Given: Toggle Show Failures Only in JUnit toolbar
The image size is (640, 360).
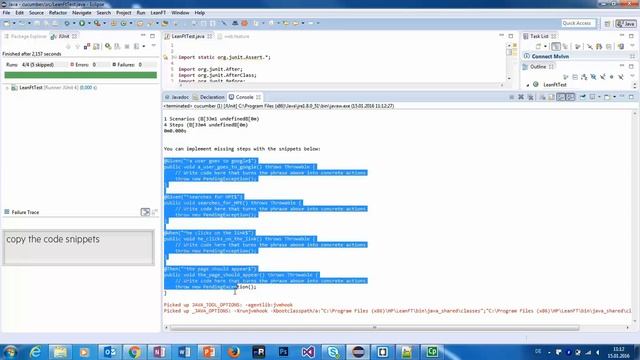Looking at the screenshot, I should click(x=87, y=47).
